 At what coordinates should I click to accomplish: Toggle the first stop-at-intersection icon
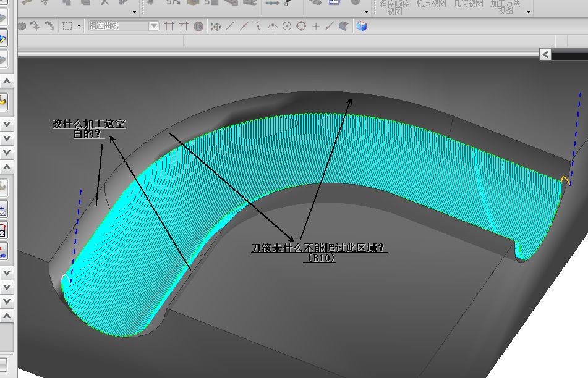pos(169,26)
